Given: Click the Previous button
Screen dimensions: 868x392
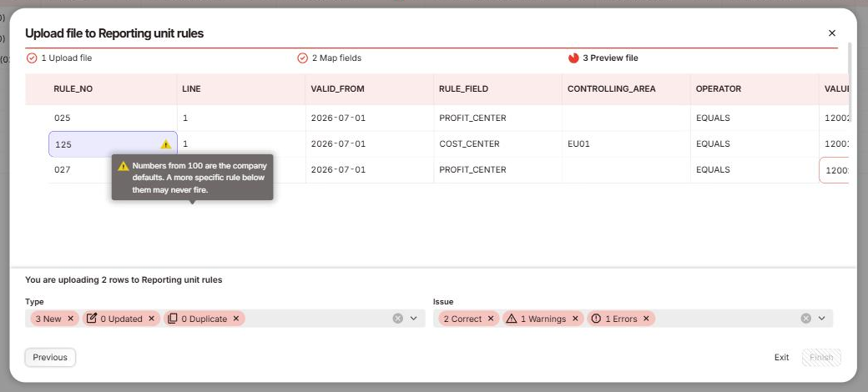Looking at the screenshot, I should tap(50, 357).
